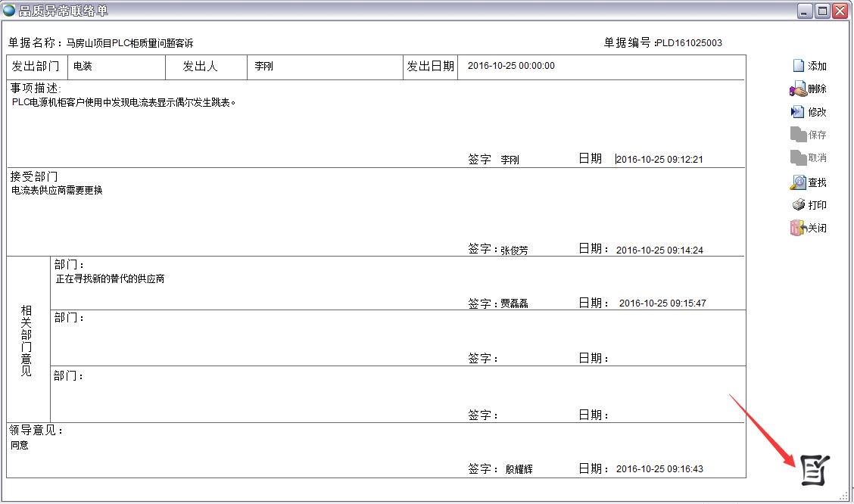
Task: Click the text 正在寻找新的替代的供应商
Action: [110, 279]
